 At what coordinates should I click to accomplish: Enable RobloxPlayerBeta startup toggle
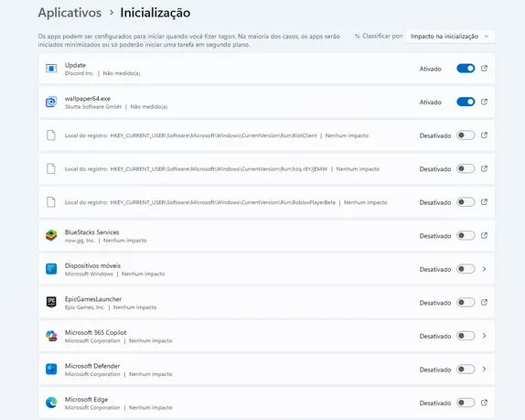point(466,202)
